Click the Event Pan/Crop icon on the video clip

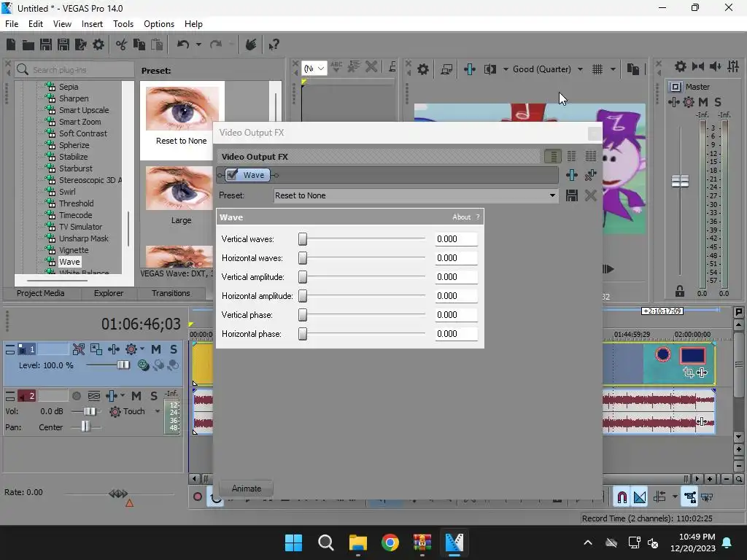coord(688,372)
